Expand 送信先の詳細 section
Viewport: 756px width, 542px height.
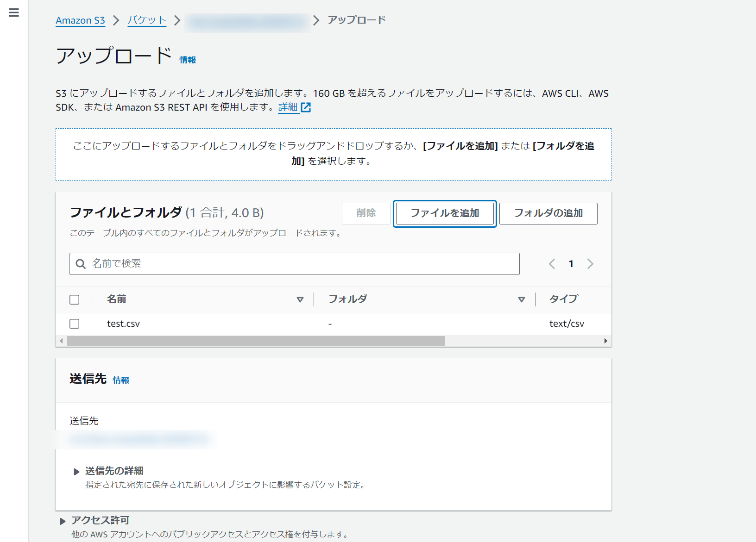[76, 472]
